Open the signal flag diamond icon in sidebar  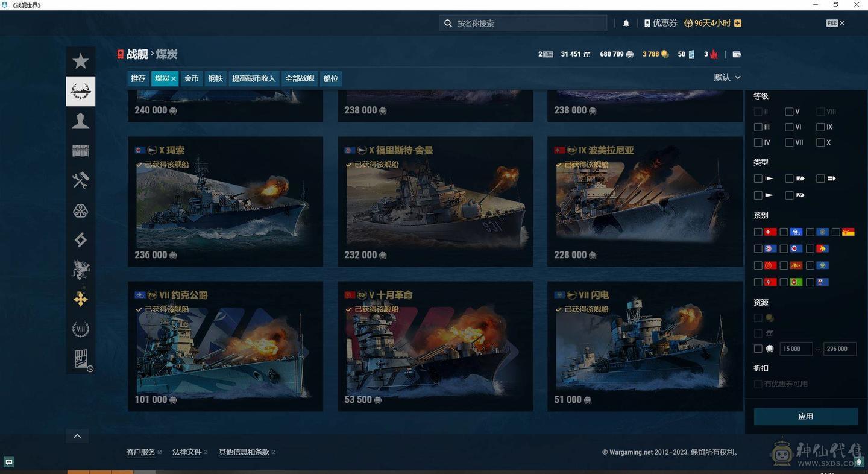(80, 240)
